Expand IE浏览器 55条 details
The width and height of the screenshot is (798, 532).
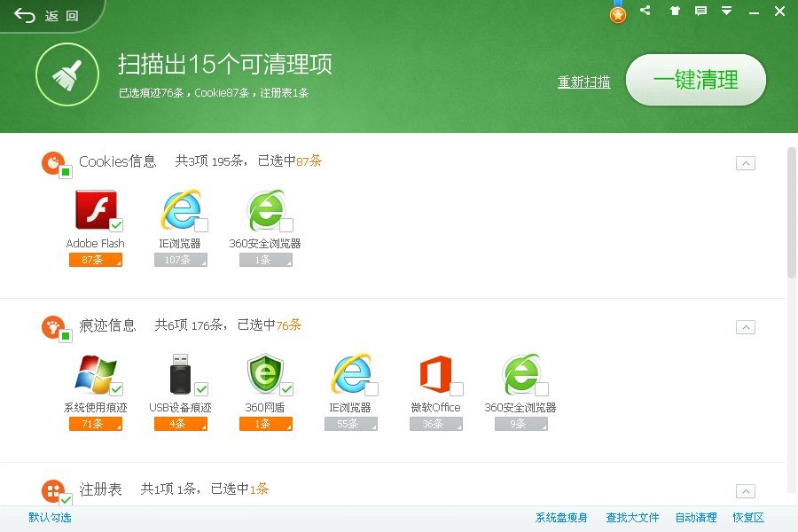pyautogui.click(x=351, y=424)
